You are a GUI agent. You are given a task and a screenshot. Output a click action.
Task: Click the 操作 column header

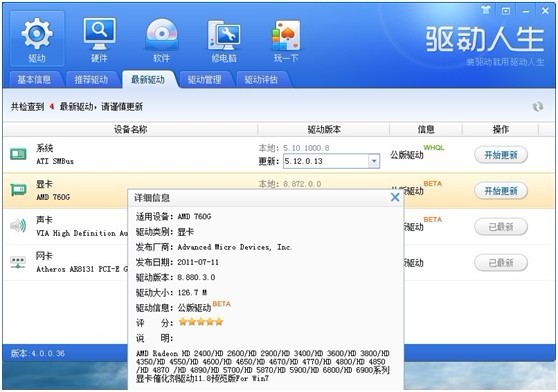pos(501,129)
